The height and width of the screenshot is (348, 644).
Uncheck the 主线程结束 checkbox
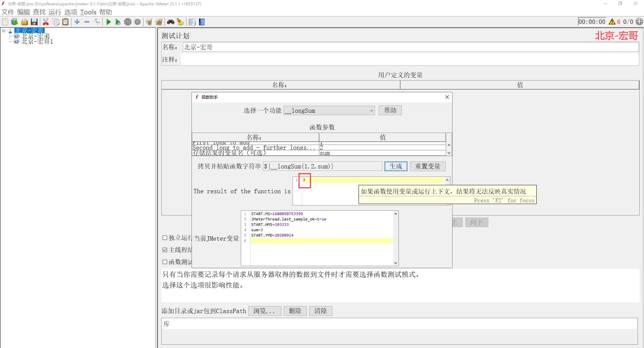pyautogui.click(x=165, y=250)
